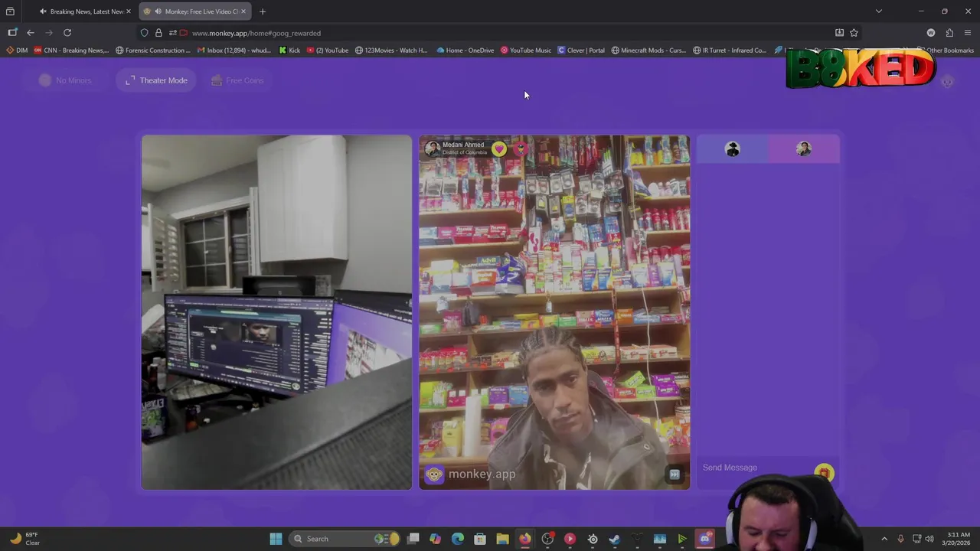Go back to the previous page
The height and width of the screenshot is (551, 980).
[31, 33]
